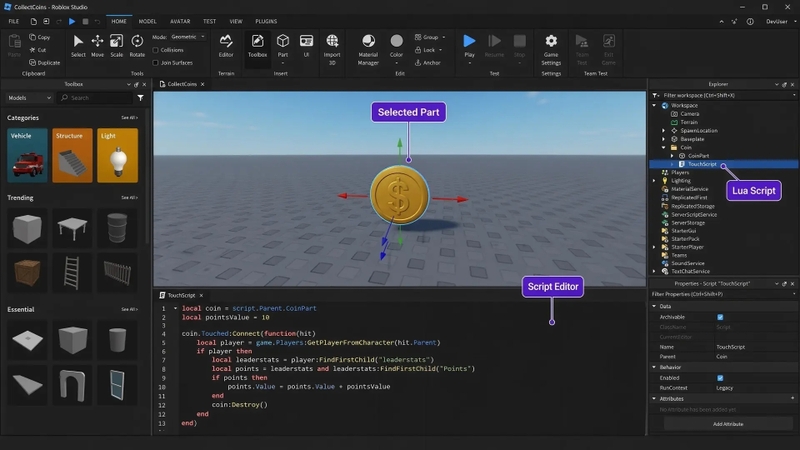Image resolution: width=800 pixels, height=450 pixels.
Task: Open the Models category dropdown in Toolbox
Action: pyautogui.click(x=29, y=97)
